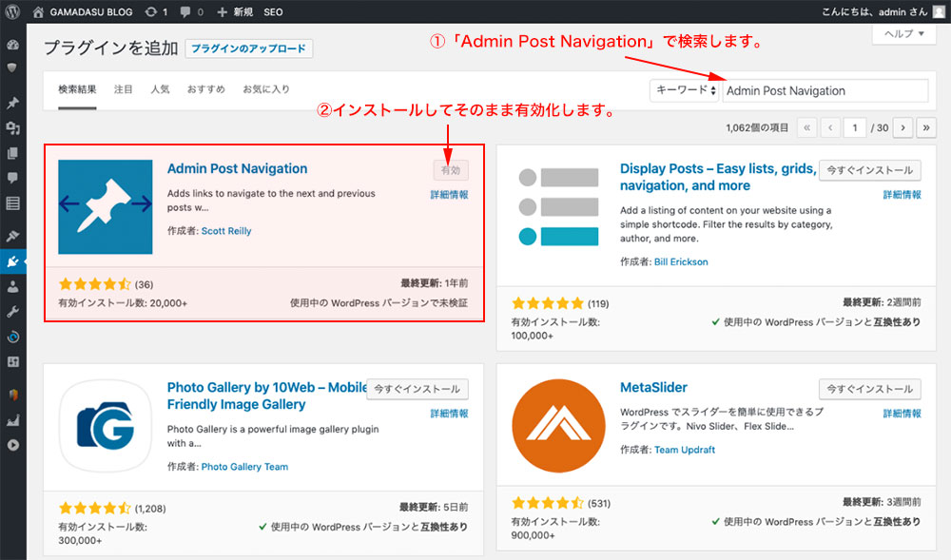Open 詳細情報 for MetaSlider
The image size is (951, 560).
tap(902, 414)
